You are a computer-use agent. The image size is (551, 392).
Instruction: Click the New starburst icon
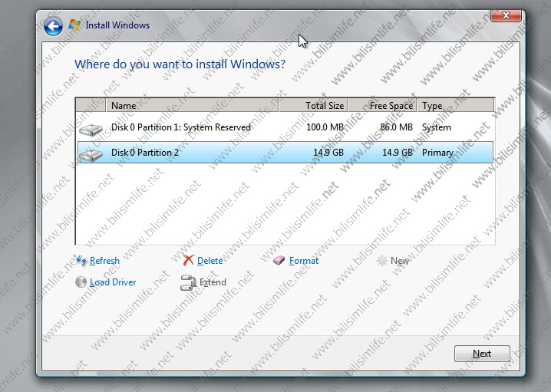(x=382, y=261)
